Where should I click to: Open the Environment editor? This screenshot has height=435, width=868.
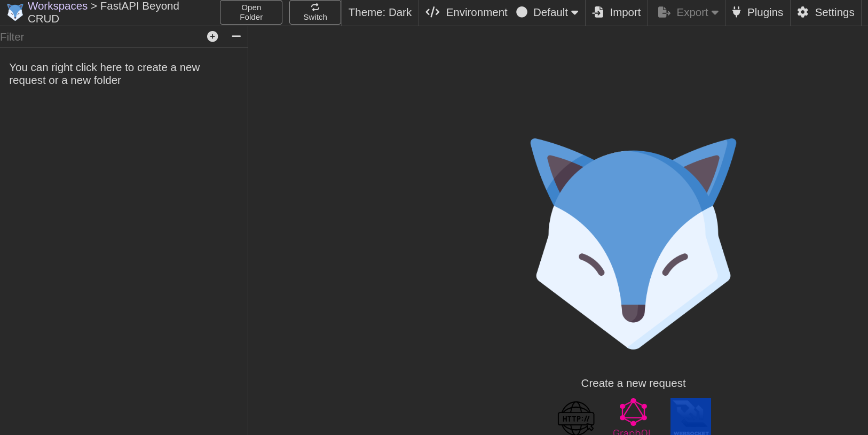467,12
